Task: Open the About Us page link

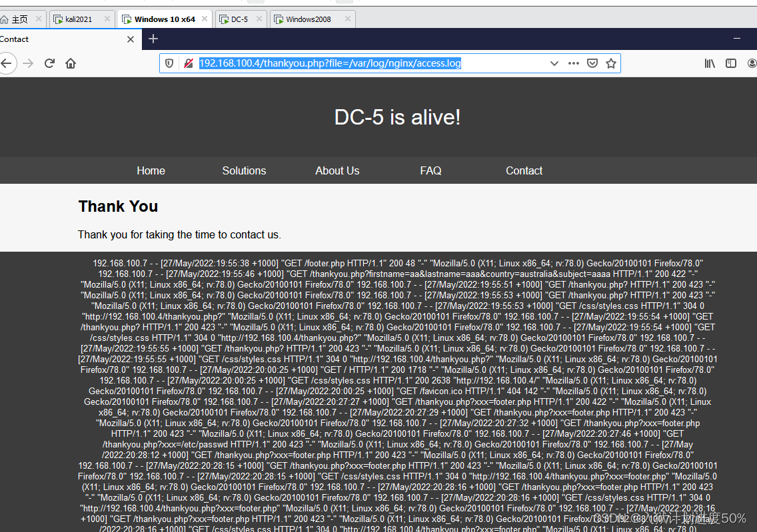Action: click(337, 170)
